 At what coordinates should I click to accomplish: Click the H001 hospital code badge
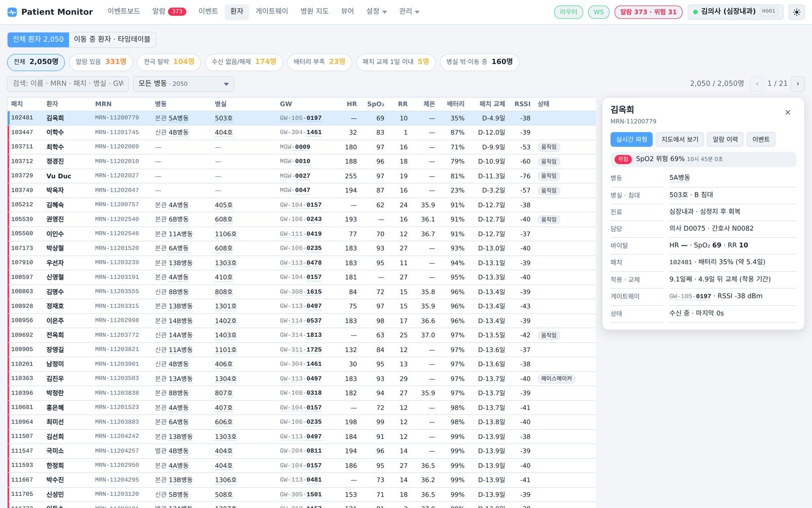[769, 12]
